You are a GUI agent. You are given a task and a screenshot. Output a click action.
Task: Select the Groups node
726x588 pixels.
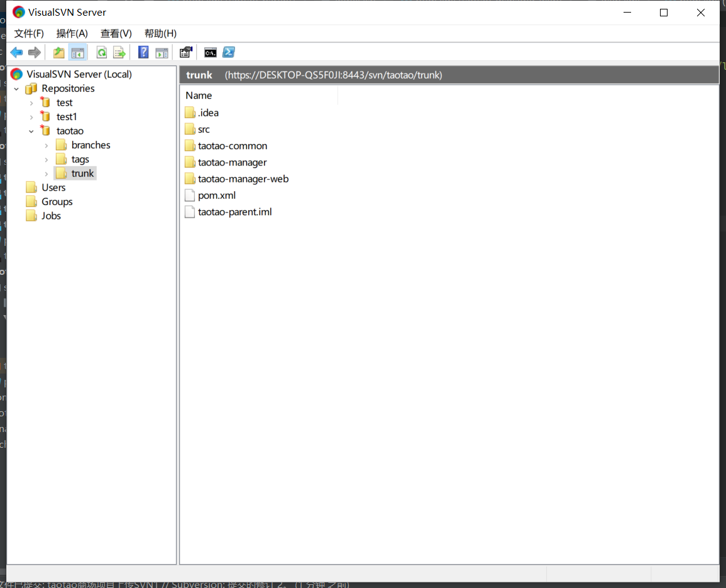57,202
